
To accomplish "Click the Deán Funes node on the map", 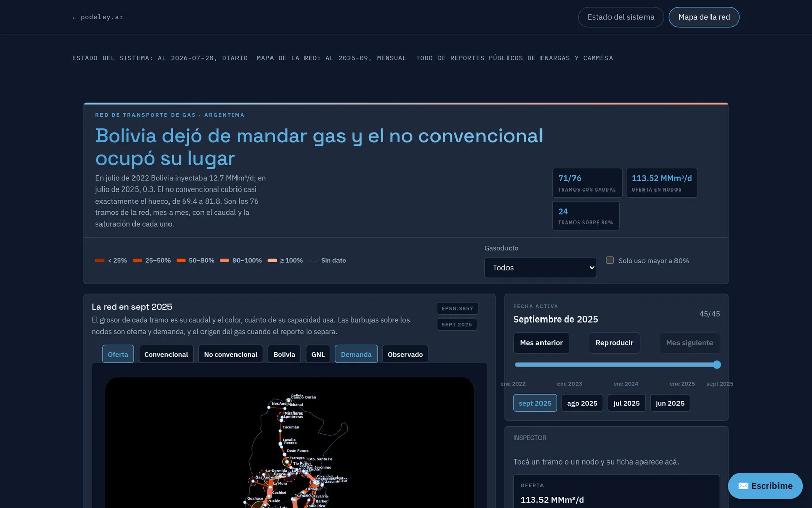I will click(x=284, y=454).
